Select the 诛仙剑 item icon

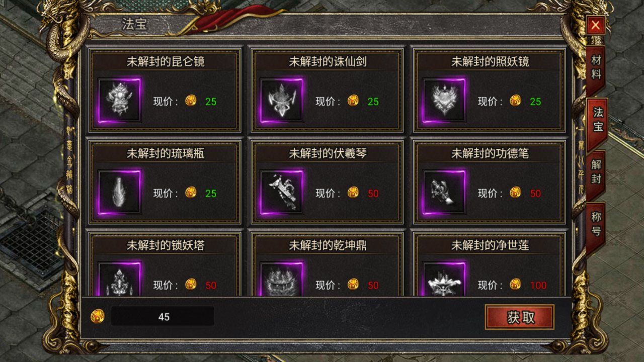(x=282, y=100)
